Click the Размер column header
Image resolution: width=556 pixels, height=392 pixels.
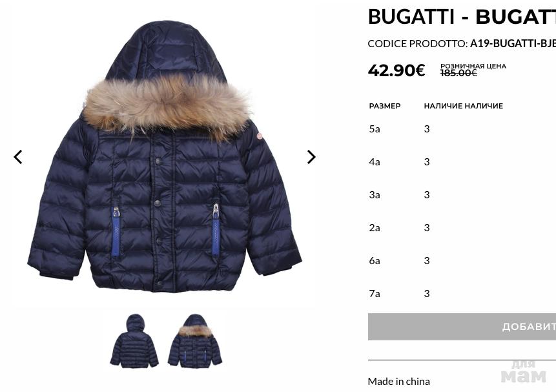(385, 106)
